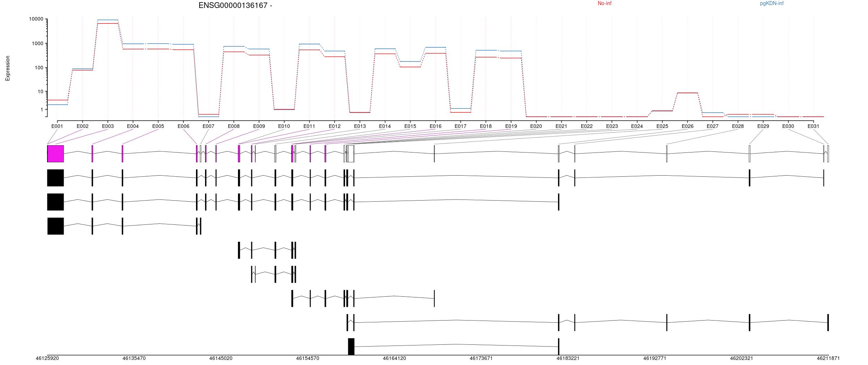Click genomic coordinate 46211871
The image size is (868, 365).
click(x=828, y=358)
